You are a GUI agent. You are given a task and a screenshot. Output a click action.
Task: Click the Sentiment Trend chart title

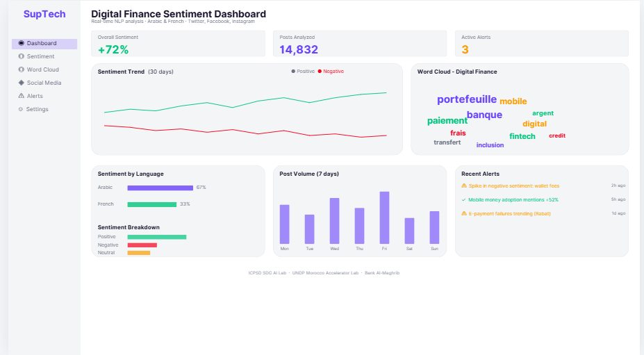(121, 72)
